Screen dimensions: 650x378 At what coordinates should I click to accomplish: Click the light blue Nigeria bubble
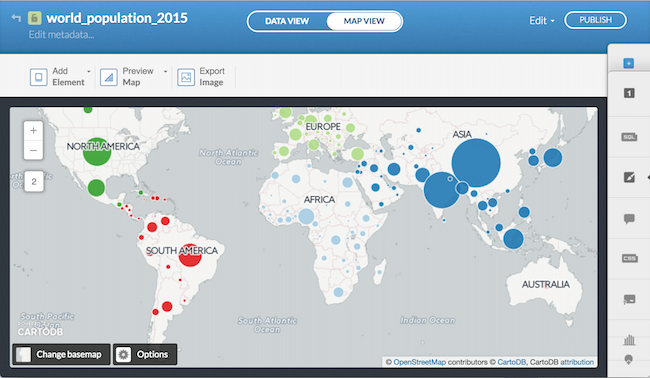pyautogui.click(x=306, y=217)
